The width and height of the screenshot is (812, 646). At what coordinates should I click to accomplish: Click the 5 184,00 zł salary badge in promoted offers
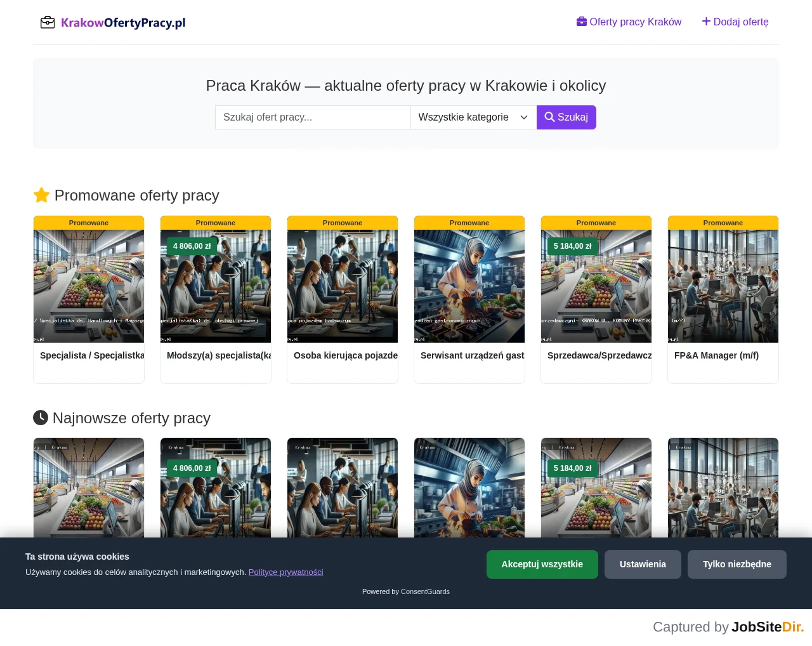tap(572, 246)
